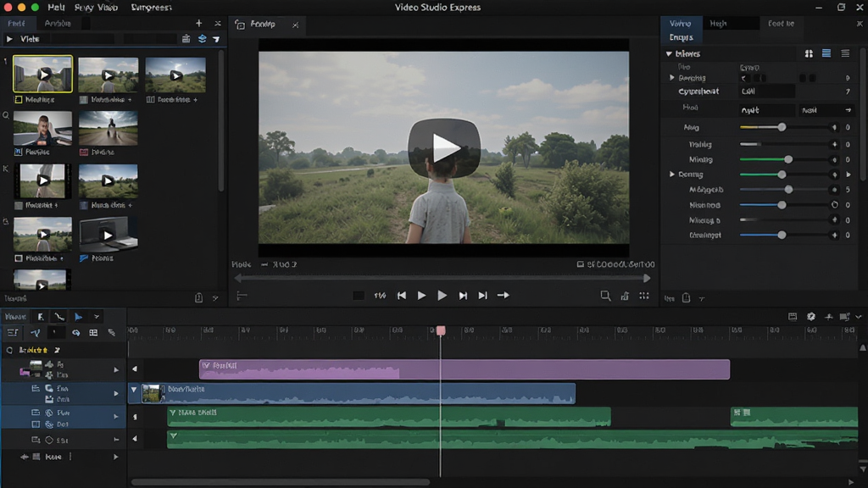Add media with the plus icon
Image resolution: width=868 pixels, height=488 pixels.
(x=198, y=23)
